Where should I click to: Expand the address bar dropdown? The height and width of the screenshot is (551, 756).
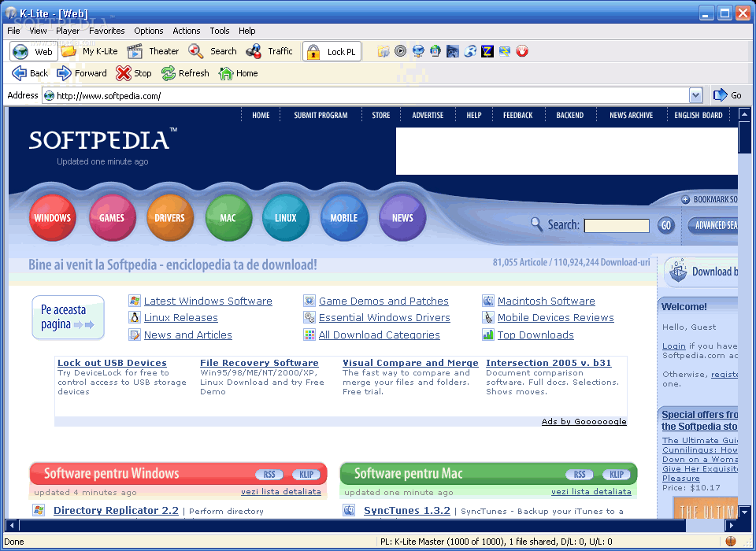point(695,95)
